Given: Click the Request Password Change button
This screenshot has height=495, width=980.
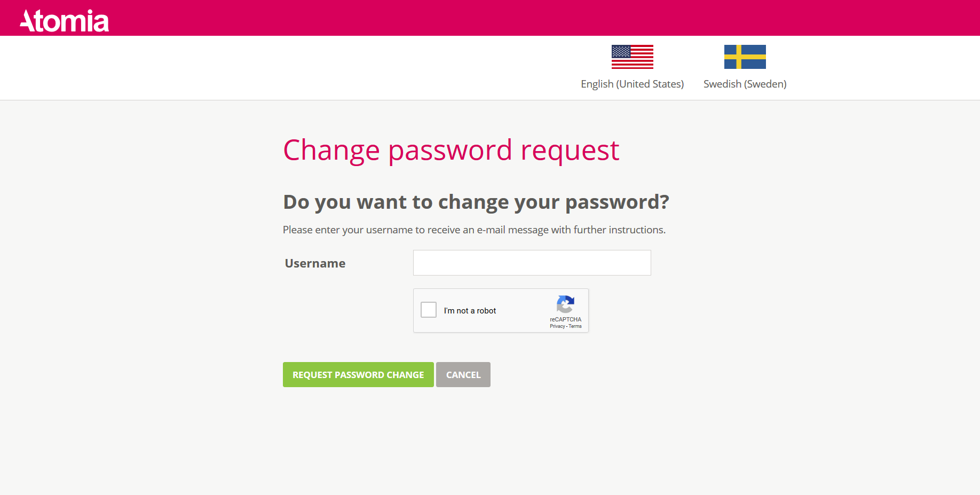Looking at the screenshot, I should click(x=358, y=374).
